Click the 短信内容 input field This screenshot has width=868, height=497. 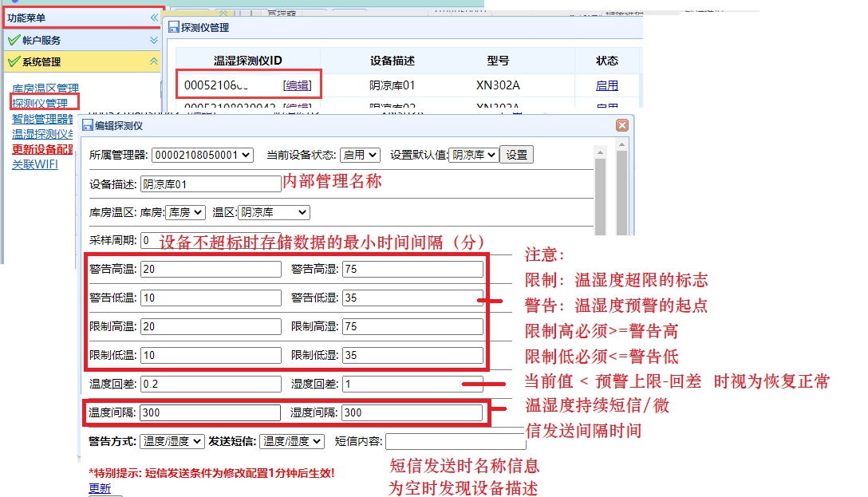click(455, 441)
